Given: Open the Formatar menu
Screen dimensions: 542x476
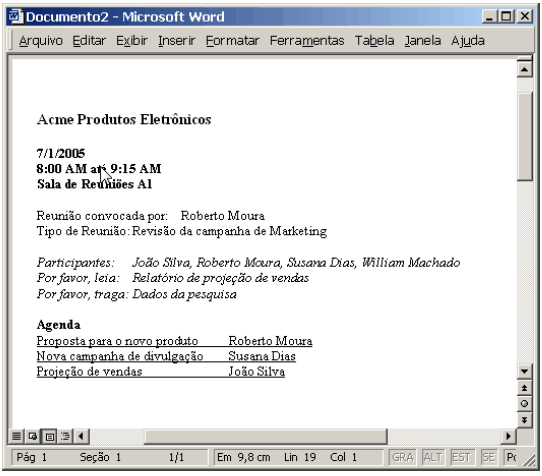Looking at the screenshot, I should click(x=233, y=41).
